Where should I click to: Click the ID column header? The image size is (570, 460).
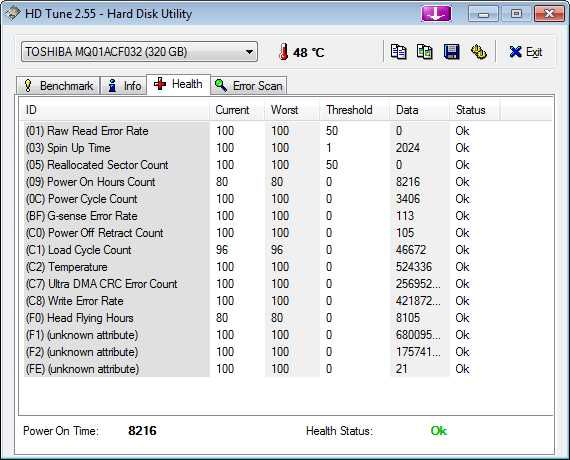[114, 110]
